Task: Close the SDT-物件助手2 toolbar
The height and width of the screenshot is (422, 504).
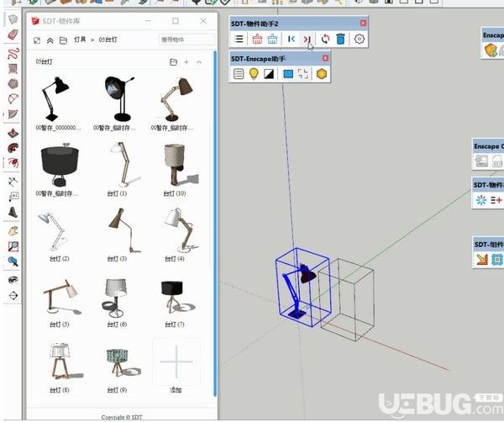Action: pyautogui.click(x=363, y=24)
